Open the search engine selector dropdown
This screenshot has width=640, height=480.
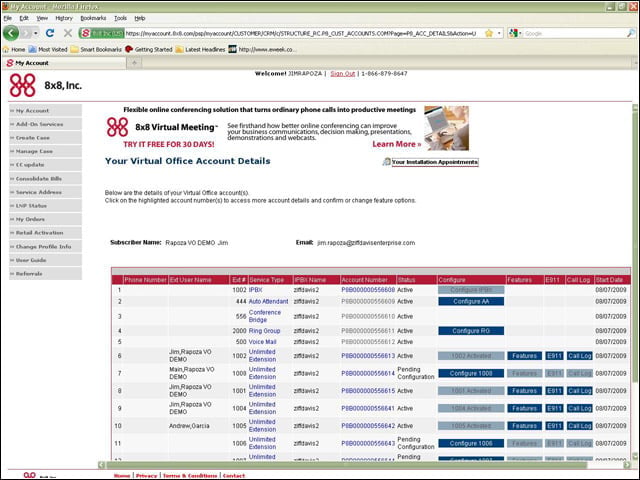(x=516, y=33)
